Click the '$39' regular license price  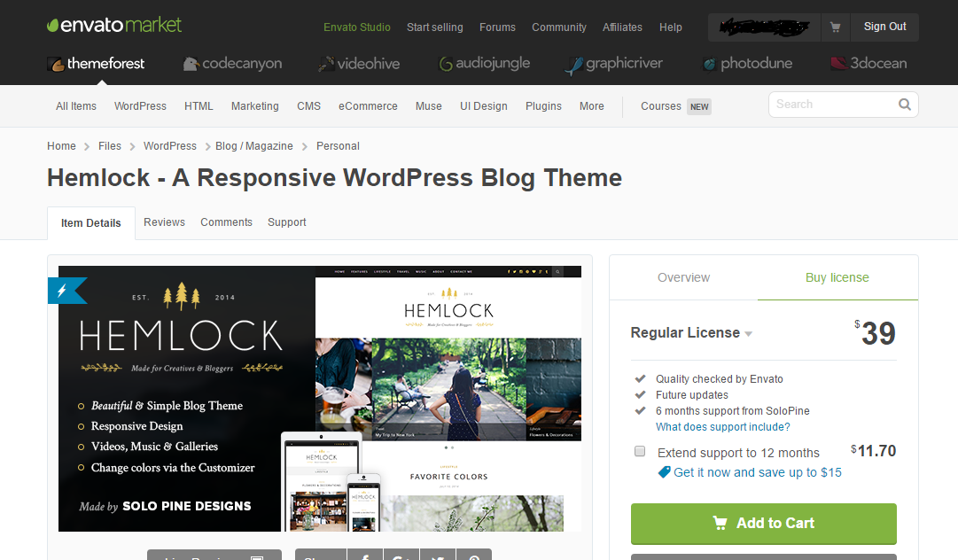(x=875, y=333)
